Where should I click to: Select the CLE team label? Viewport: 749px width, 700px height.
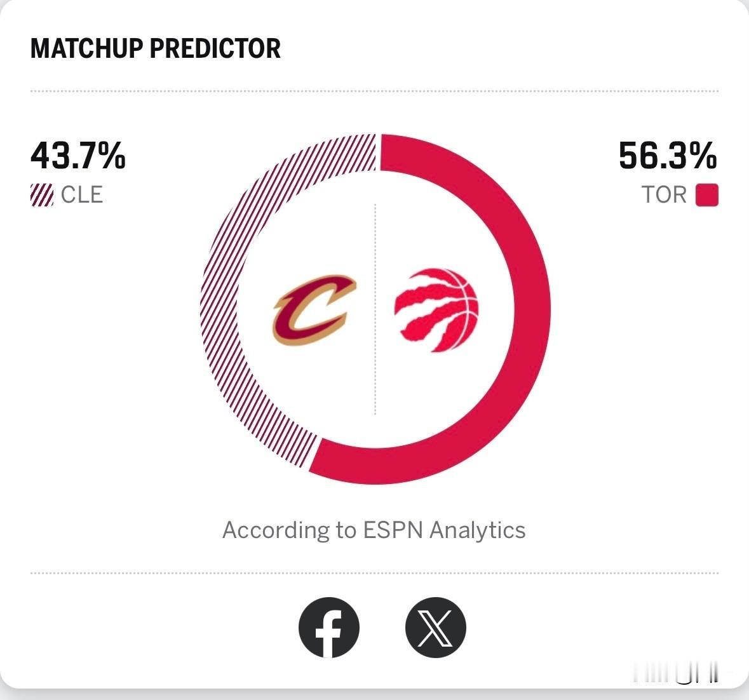(x=82, y=195)
